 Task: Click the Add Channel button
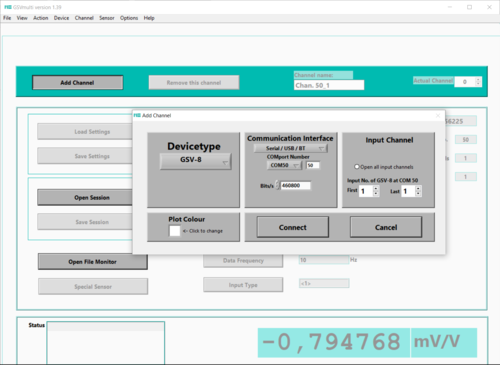(77, 83)
